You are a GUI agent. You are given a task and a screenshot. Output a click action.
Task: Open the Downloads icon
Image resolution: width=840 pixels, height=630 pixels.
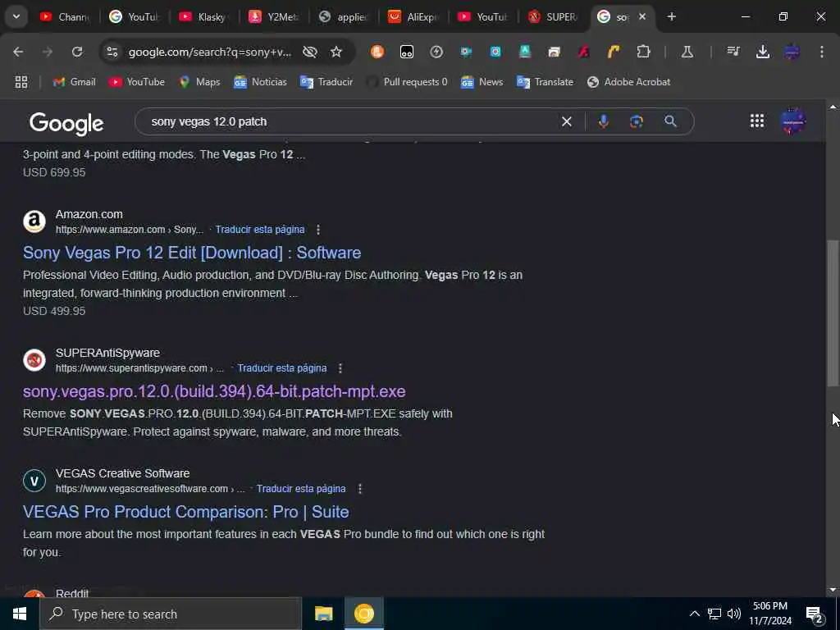pyautogui.click(x=762, y=52)
